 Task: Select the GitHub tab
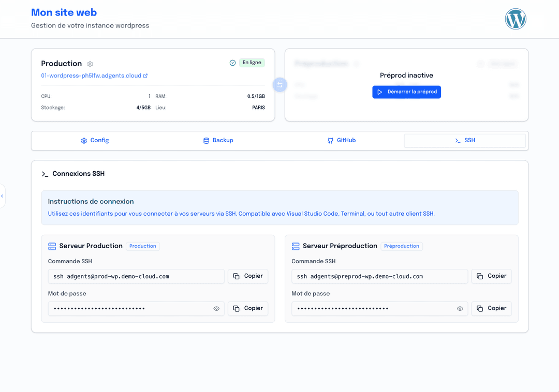point(341,141)
